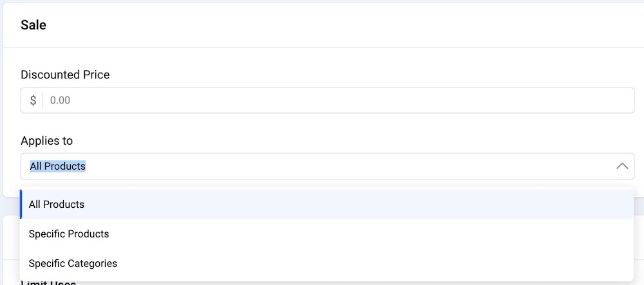Choose the "Specific Products" option
The width and height of the screenshot is (644, 285).
(69, 234)
